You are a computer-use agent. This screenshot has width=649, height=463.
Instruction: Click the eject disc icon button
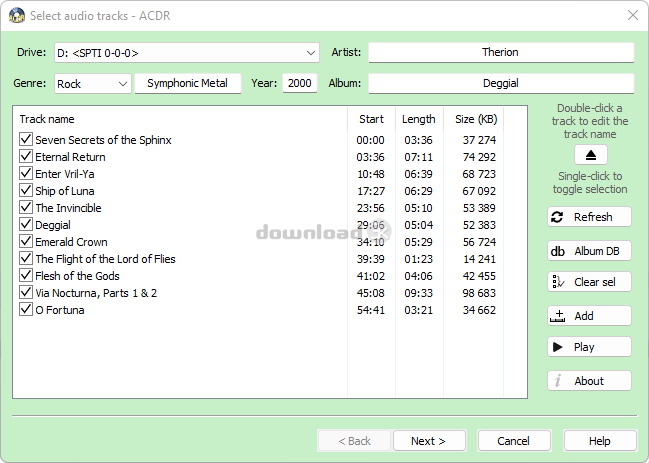[x=591, y=155]
